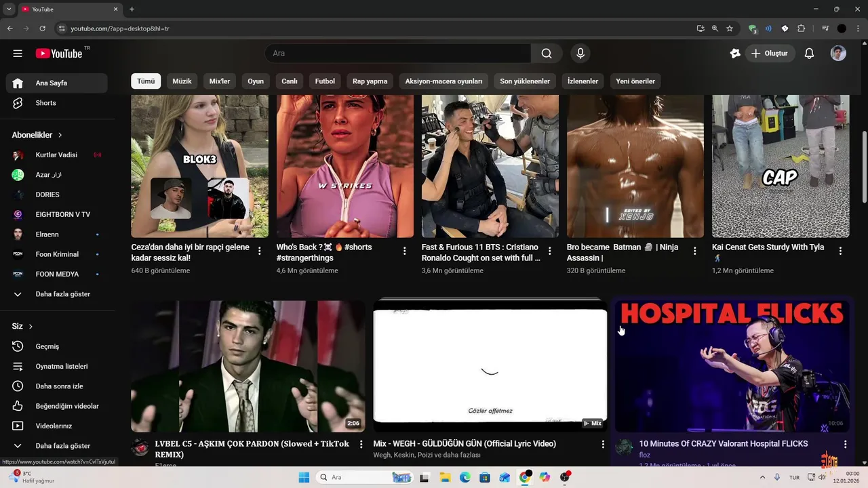Select the Tümü filter chip
The width and height of the screenshot is (868, 488).
146,81
